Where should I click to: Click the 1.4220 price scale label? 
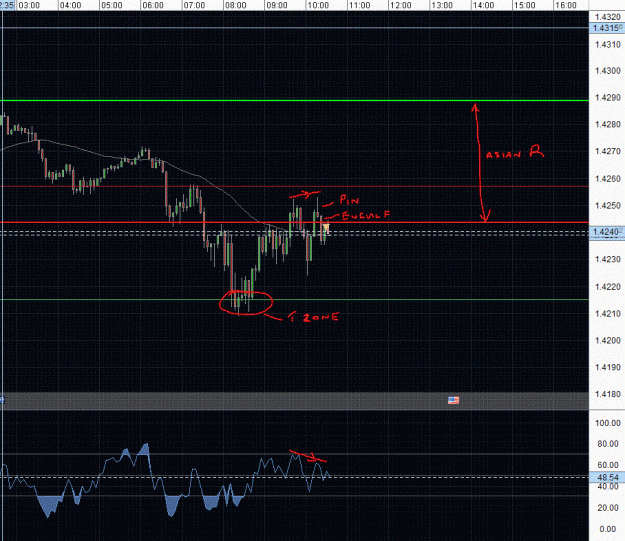pos(608,287)
